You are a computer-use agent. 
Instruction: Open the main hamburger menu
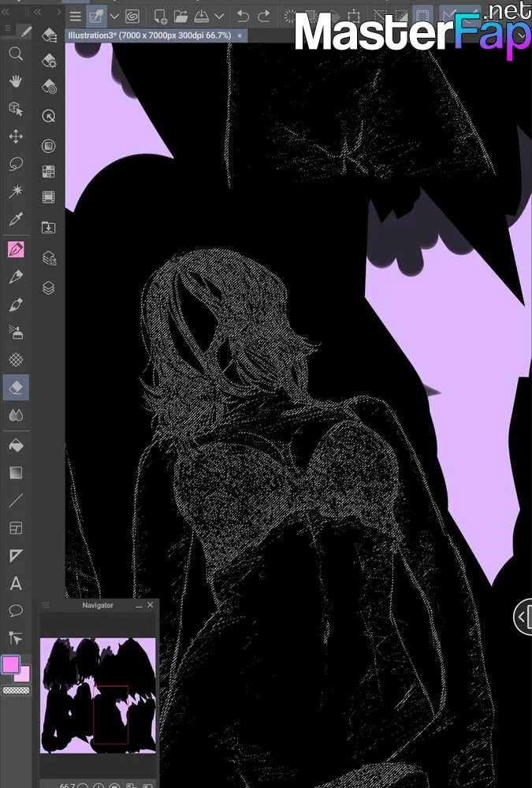coord(76,16)
